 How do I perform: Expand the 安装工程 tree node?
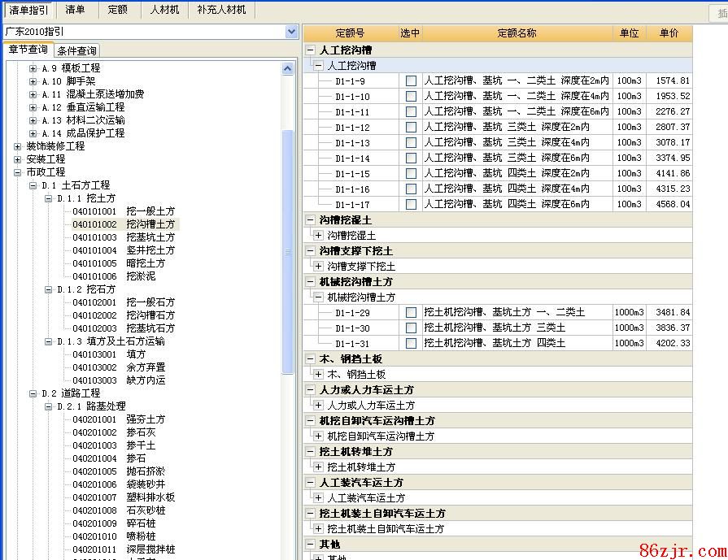tap(18, 159)
